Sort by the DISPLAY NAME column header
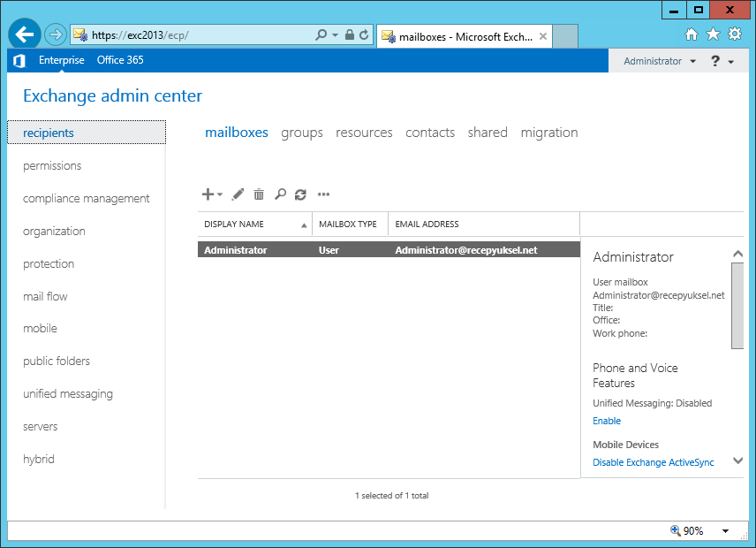This screenshot has width=756, height=548. point(255,225)
